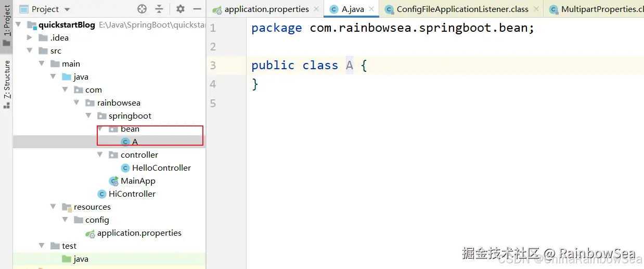Screen dimensions: 644x269
Task: Select the quickstartBlog project root node
Action: [67, 24]
